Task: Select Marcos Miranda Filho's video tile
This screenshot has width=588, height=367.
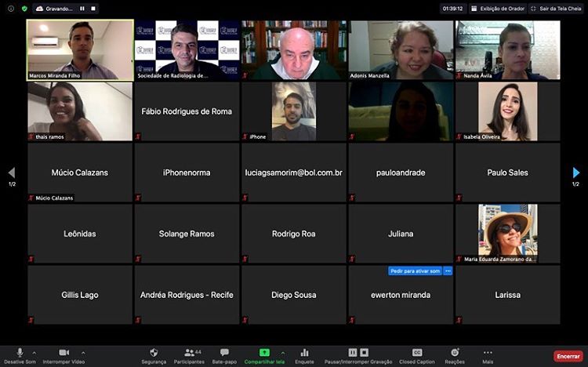Action: click(x=80, y=50)
